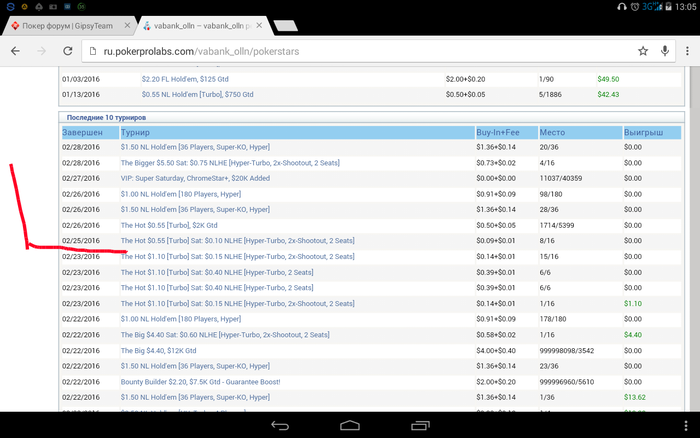Screen dimensions: 700x438
Task: Select place 11037/40359 cell
Action: click(x=561, y=178)
